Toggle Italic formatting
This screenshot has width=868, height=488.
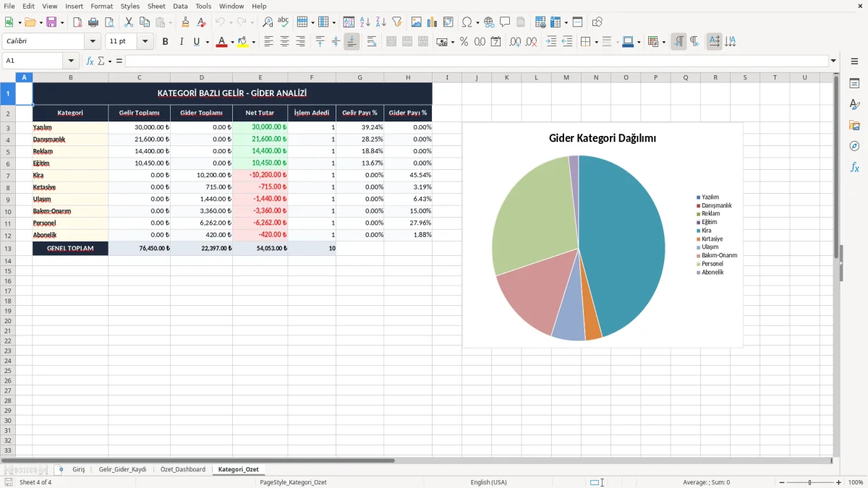pyautogui.click(x=181, y=42)
